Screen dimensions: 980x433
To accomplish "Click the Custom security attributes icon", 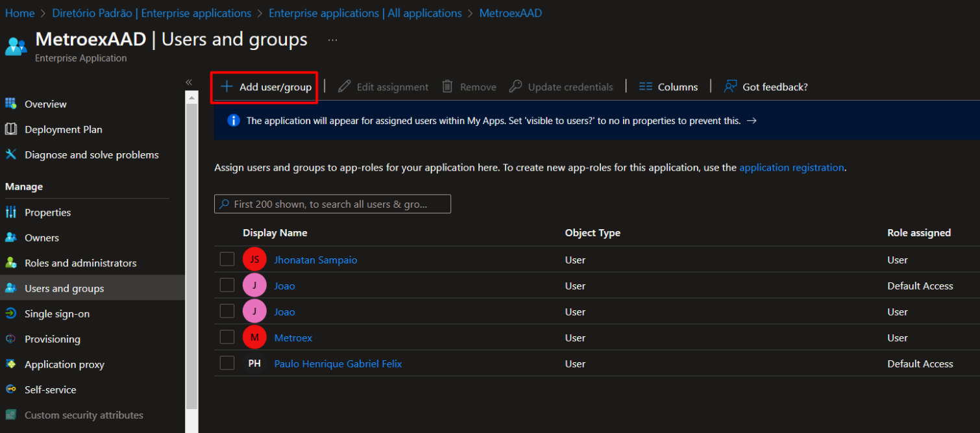I will point(11,415).
